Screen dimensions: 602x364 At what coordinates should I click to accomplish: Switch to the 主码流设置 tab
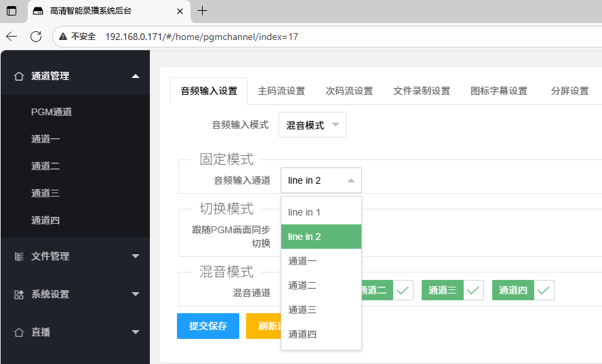click(281, 91)
